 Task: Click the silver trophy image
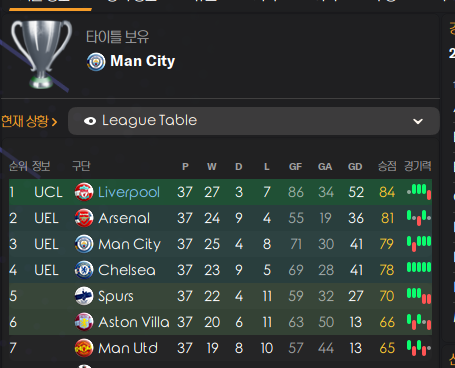point(42,54)
